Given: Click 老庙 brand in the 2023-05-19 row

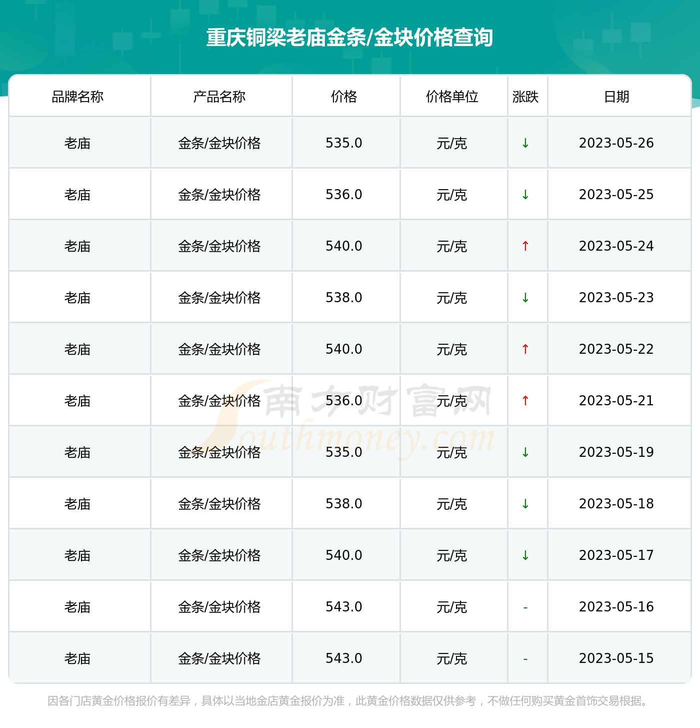Looking at the screenshot, I should click(77, 453).
